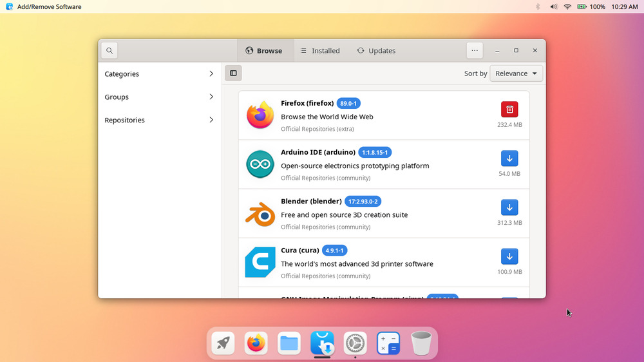Viewport: 644px width, 362px height.
Task: Select Firefox version badge 89.0-1
Action: point(348,103)
